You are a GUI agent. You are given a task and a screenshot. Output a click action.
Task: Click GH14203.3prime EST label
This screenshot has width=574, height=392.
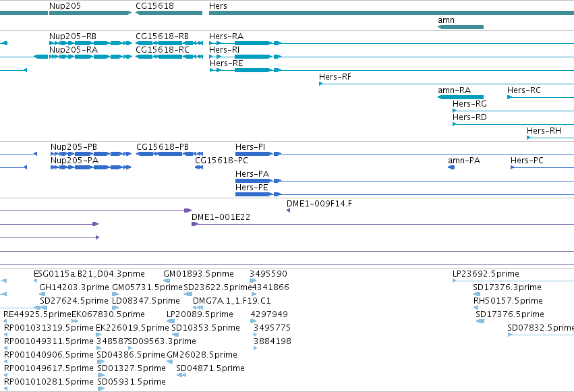[x=74, y=287]
